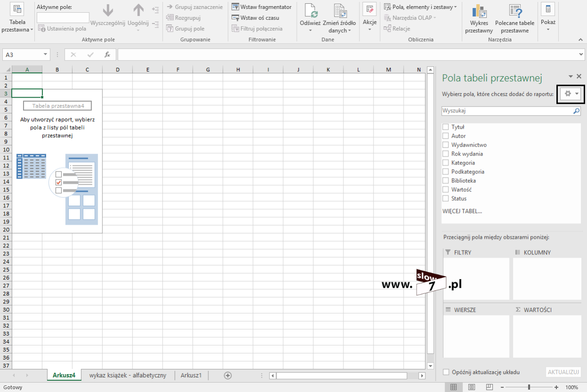
Task: Check the Wartość field
Action: click(x=445, y=189)
